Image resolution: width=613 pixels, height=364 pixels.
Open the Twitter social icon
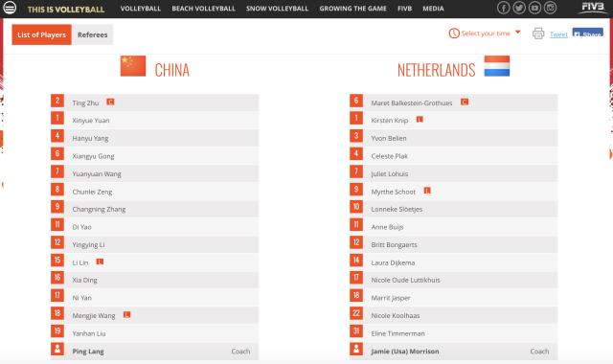point(519,8)
